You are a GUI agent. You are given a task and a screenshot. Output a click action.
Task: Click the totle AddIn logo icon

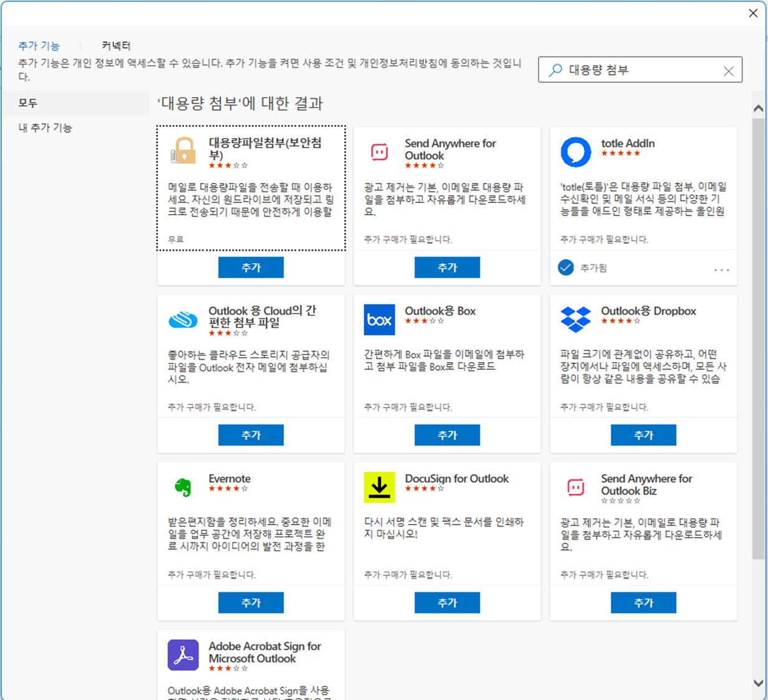[x=576, y=151]
